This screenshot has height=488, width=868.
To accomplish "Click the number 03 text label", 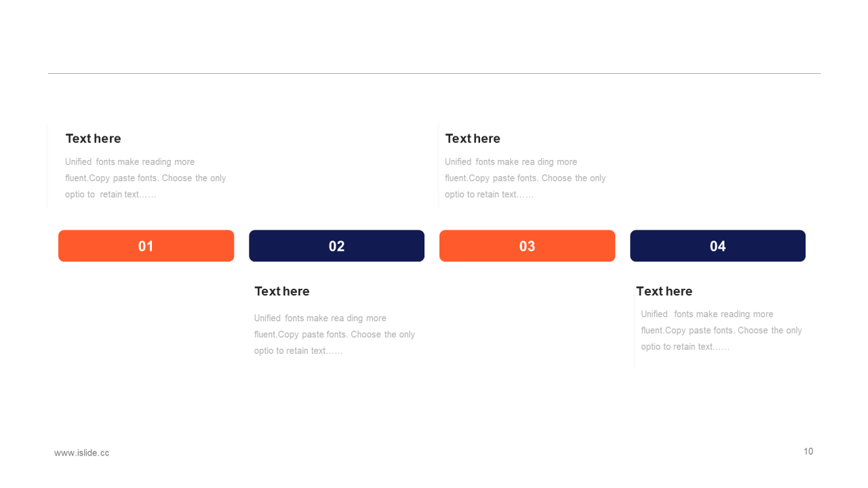I will click(x=527, y=246).
